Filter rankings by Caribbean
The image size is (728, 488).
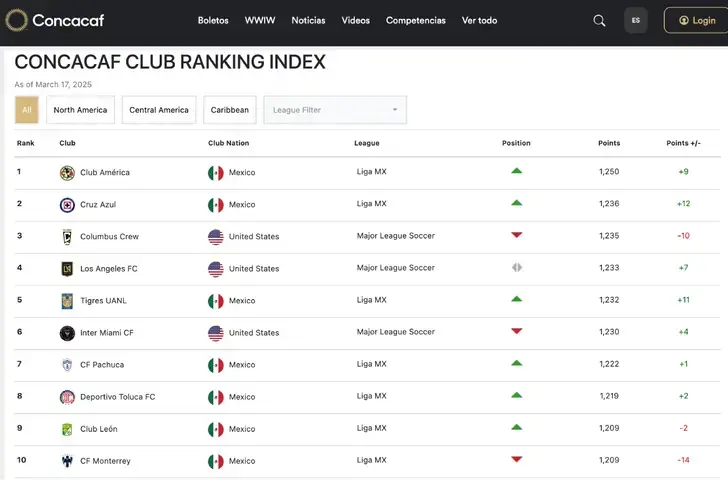tap(230, 110)
